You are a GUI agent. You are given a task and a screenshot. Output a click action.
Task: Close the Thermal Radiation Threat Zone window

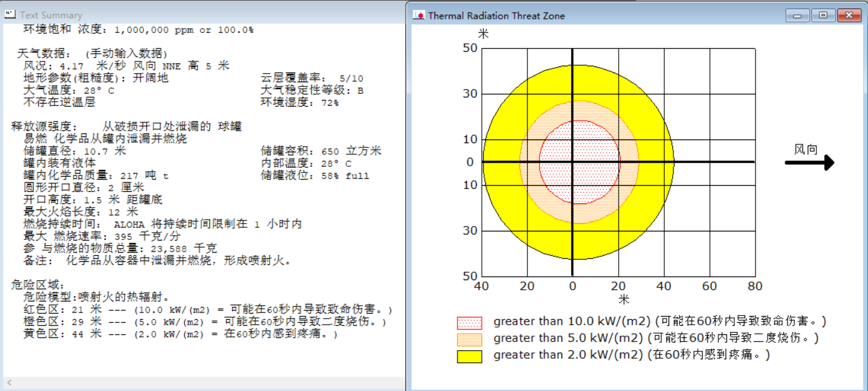(848, 15)
